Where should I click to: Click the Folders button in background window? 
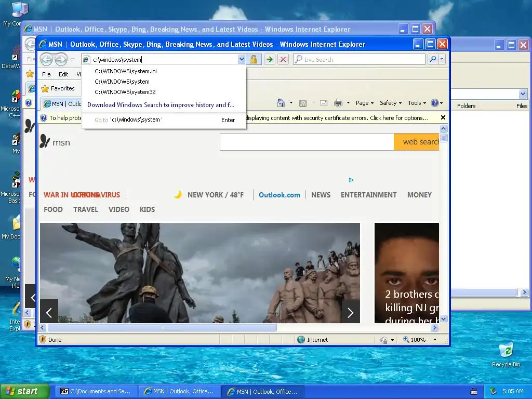pos(466,106)
